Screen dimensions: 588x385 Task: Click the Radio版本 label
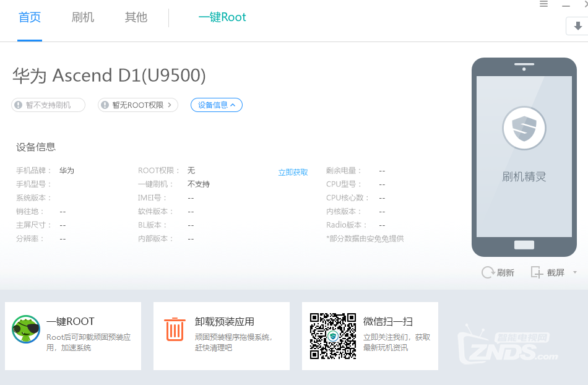(x=346, y=225)
